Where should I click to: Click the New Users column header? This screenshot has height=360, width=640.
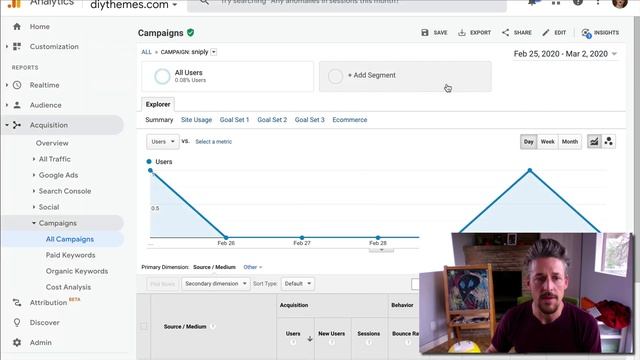coord(331,333)
